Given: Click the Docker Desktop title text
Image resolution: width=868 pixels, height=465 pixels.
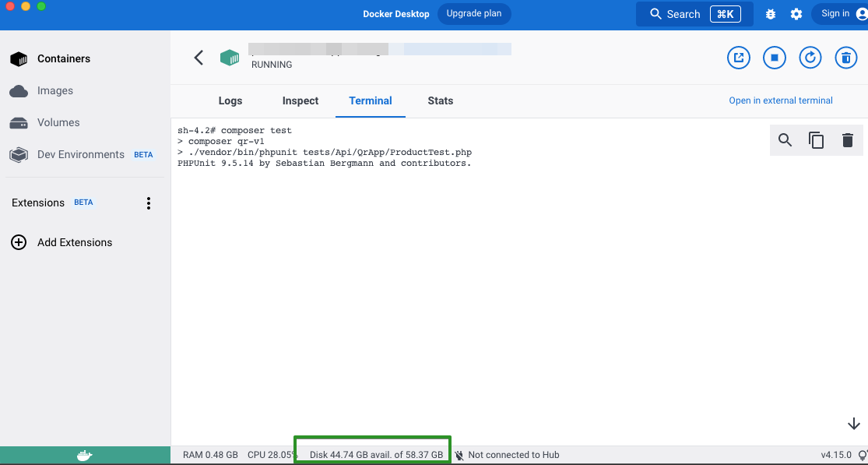Looking at the screenshot, I should click(396, 14).
